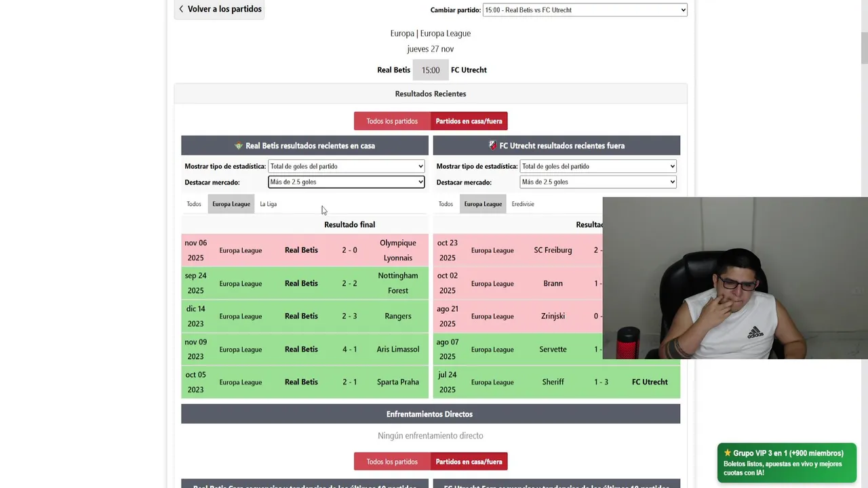The height and width of the screenshot is (488, 868).
Task: Click the Zrinjski team cell
Action: 553,316
